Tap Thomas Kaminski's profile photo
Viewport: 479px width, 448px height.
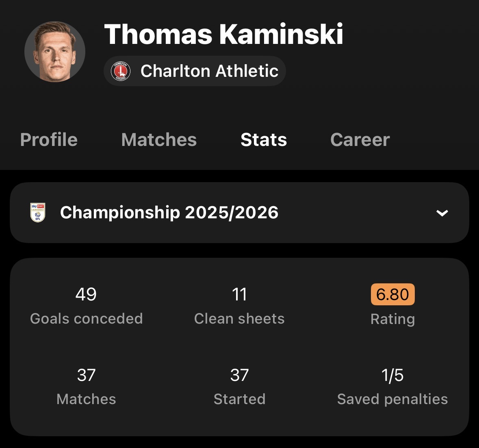click(x=55, y=52)
